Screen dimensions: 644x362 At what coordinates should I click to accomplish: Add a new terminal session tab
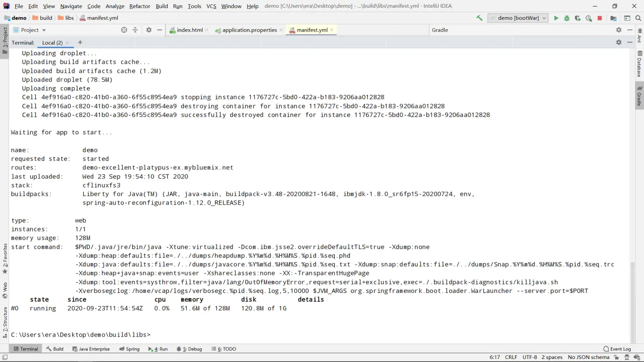pos(80,42)
